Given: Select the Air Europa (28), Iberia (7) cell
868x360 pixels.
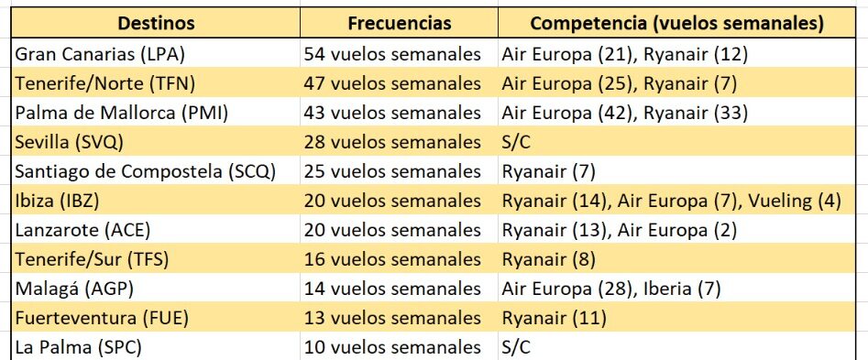Looking at the screenshot, I should 676,289.
